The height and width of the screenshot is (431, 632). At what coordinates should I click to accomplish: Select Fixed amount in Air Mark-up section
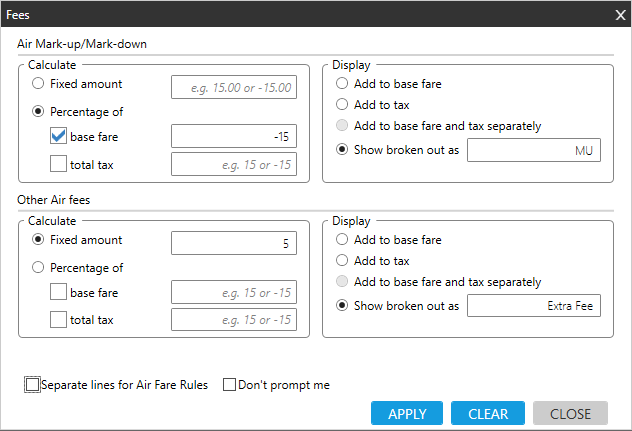(39, 85)
